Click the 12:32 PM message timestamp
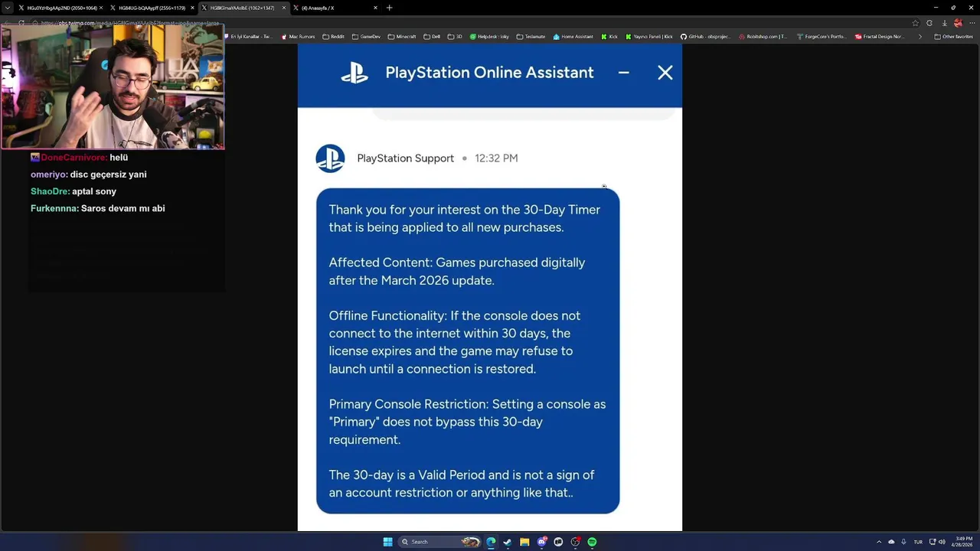980x551 pixels. pyautogui.click(x=496, y=158)
